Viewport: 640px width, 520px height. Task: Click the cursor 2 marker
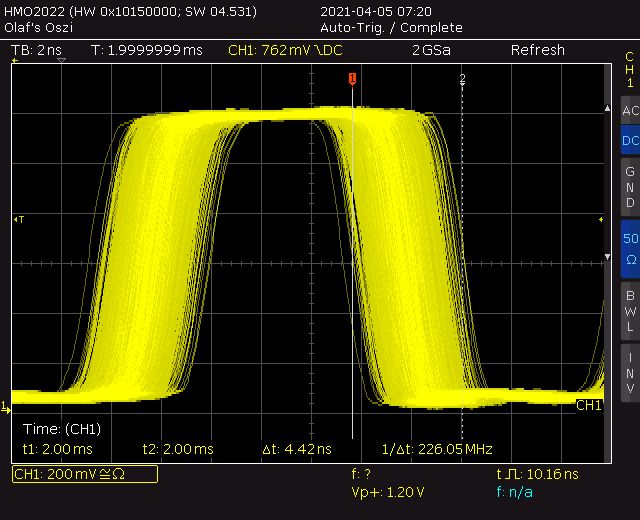(462, 79)
